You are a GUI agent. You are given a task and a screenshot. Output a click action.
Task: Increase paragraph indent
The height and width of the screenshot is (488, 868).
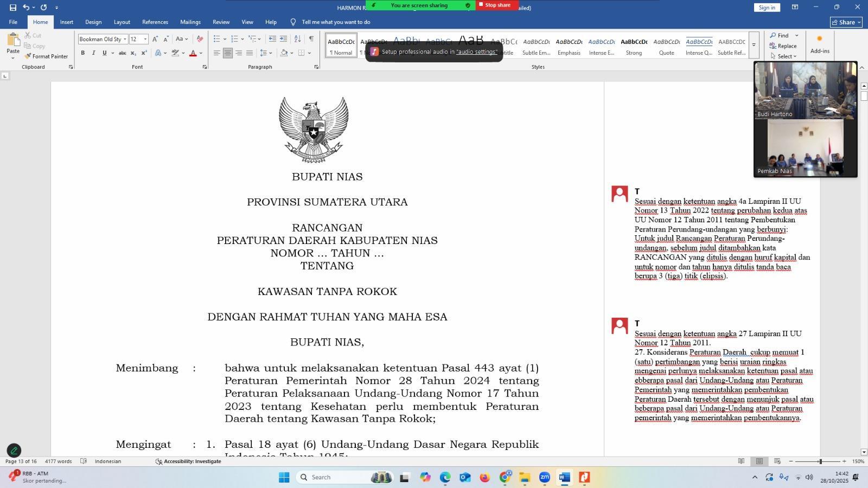[284, 39]
